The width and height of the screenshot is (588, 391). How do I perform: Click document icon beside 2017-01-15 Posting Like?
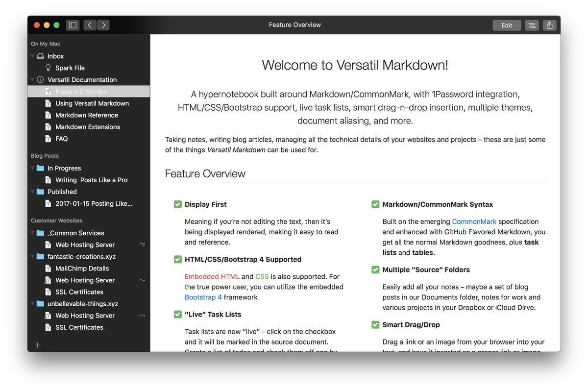48,203
